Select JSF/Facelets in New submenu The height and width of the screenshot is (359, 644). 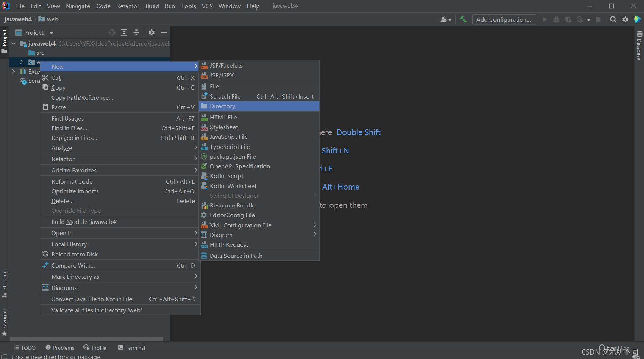click(259, 65)
